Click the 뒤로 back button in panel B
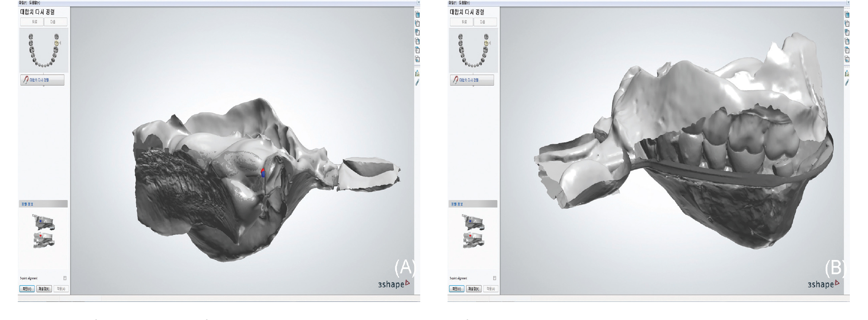Screen dimensions: 868x320 pos(462,22)
